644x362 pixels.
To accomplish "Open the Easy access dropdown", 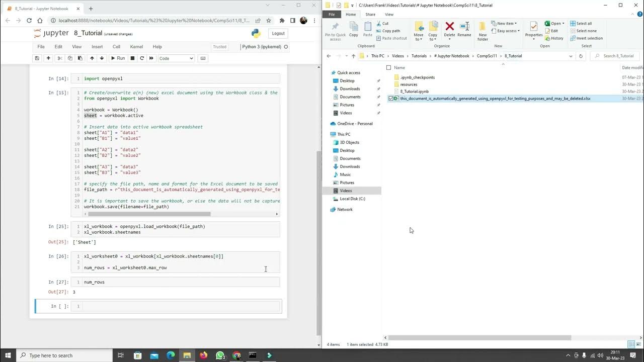I will (505, 31).
